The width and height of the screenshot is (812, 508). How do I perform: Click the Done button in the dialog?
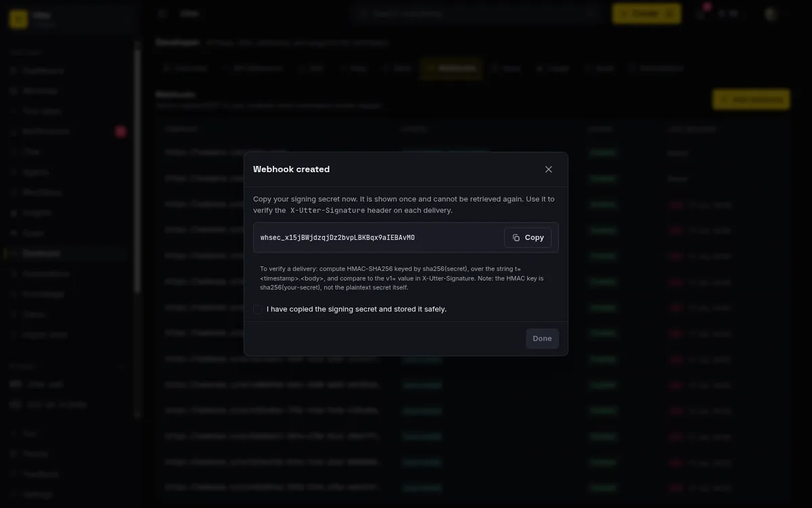click(x=542, y=339)
